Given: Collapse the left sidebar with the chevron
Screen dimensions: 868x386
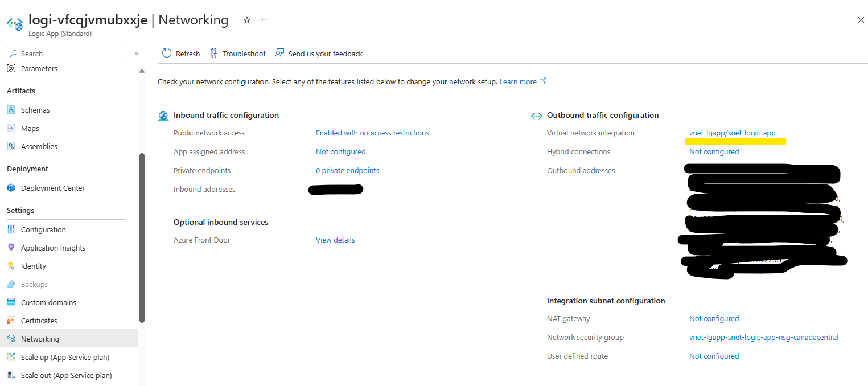Looking at the screenshot, I should [137, 53].
